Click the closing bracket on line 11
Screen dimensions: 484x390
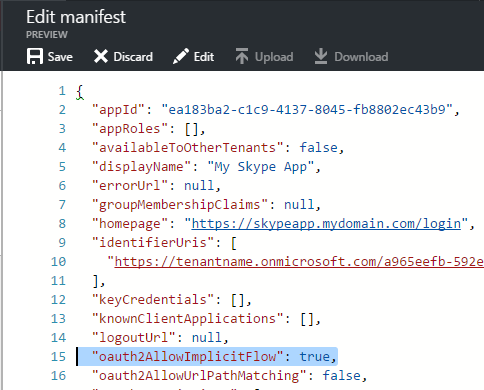click(96, 281)
